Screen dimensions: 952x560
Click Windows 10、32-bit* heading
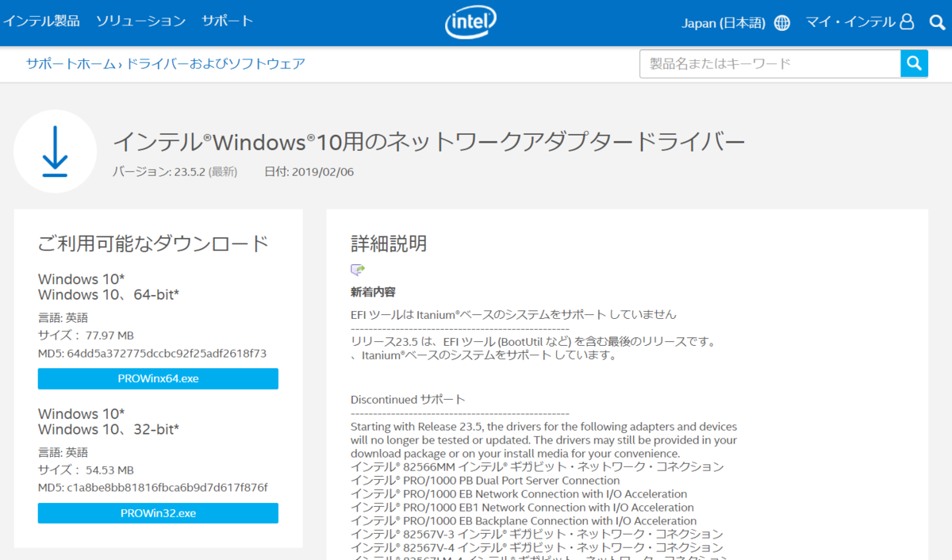(109, 430)
